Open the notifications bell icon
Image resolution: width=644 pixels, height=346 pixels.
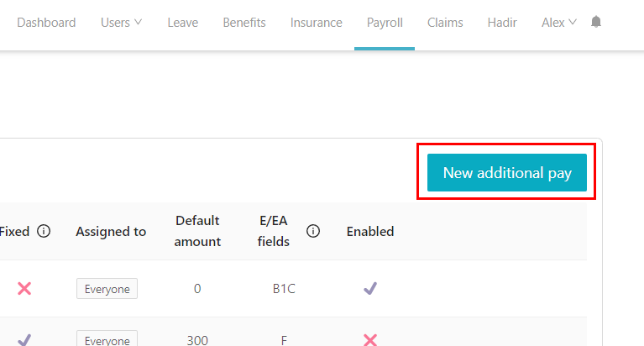[596, 22]
